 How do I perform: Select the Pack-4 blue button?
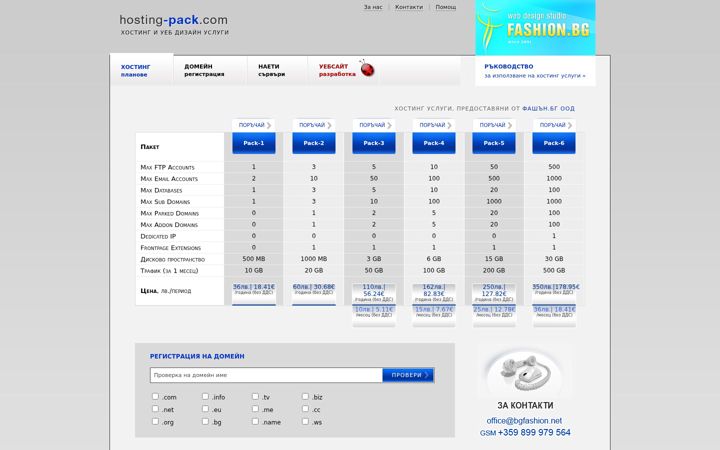434,143
